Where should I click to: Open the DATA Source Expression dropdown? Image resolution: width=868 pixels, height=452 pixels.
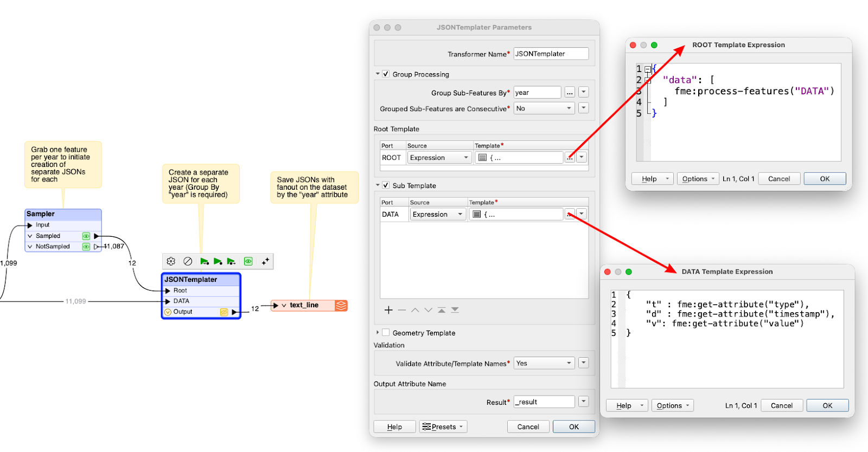[438, 214]
